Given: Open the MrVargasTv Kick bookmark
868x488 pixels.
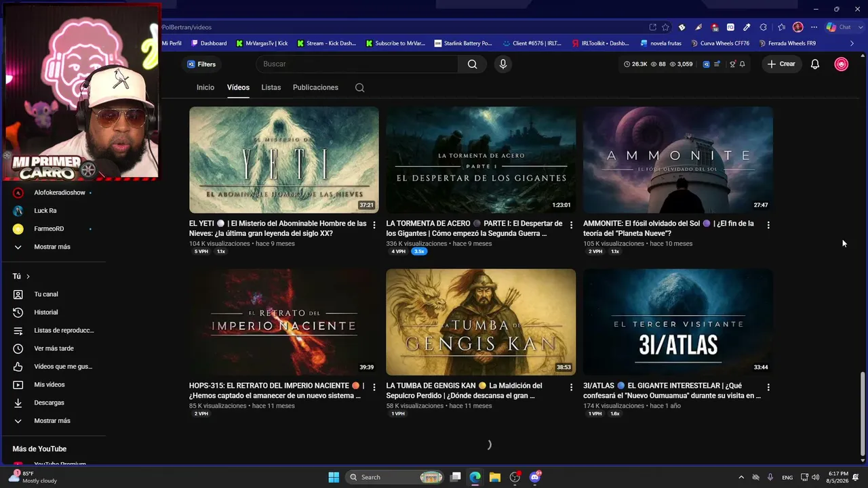Looking at the screenshot, I should 262,43.
